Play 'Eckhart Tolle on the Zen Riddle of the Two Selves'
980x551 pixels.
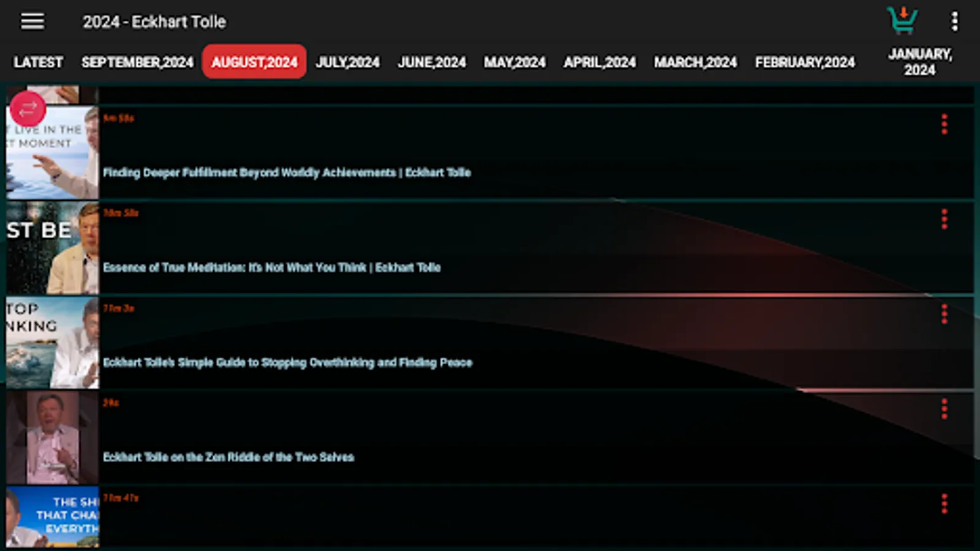pos(228,457)
